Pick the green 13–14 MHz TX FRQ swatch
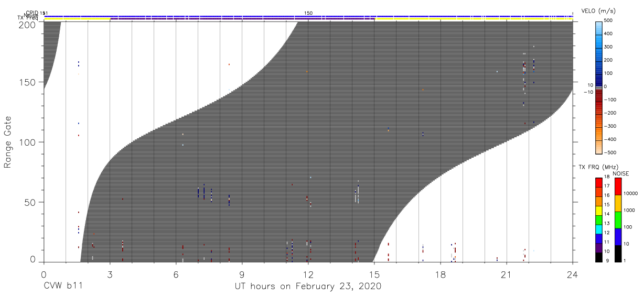This screenshot has height=297, width=644. tap(598, 219)
